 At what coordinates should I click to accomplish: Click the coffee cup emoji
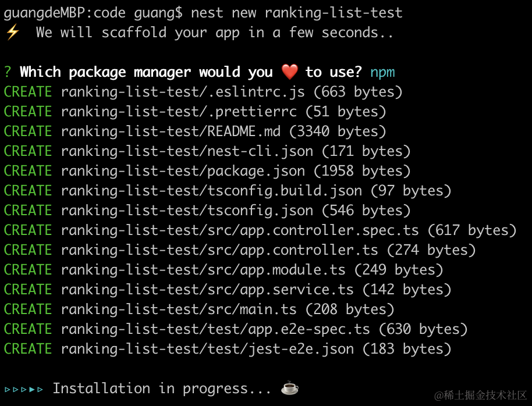coord(289,388)
